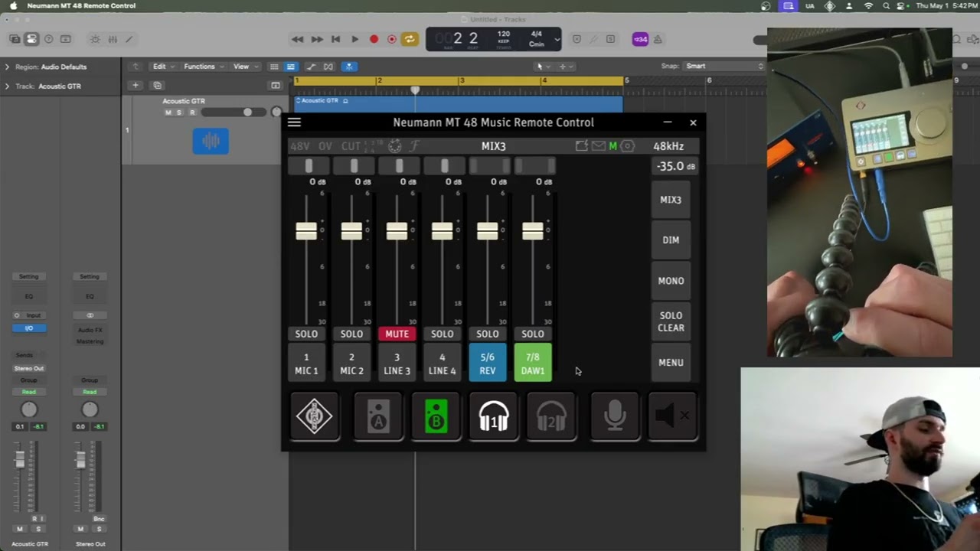Click the speaker mute icon button
Screen dimensions: 980x551
(x=672, y=416)
